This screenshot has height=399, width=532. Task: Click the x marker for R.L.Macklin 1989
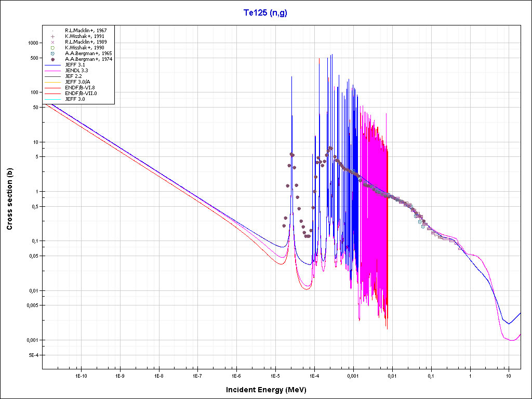[52, 42]
